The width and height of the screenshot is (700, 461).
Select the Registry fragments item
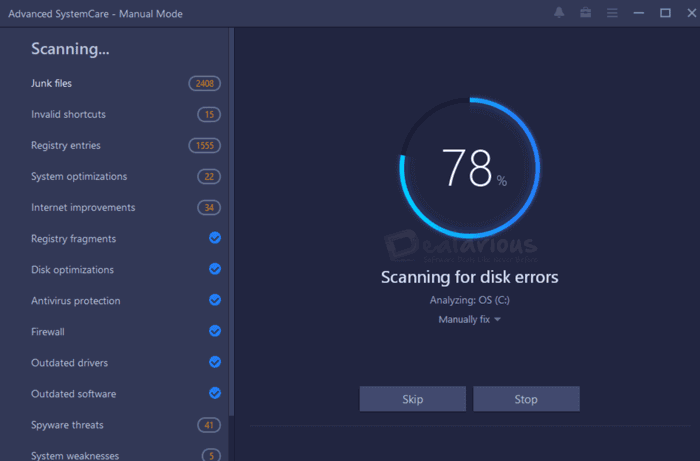pos(74,239)
